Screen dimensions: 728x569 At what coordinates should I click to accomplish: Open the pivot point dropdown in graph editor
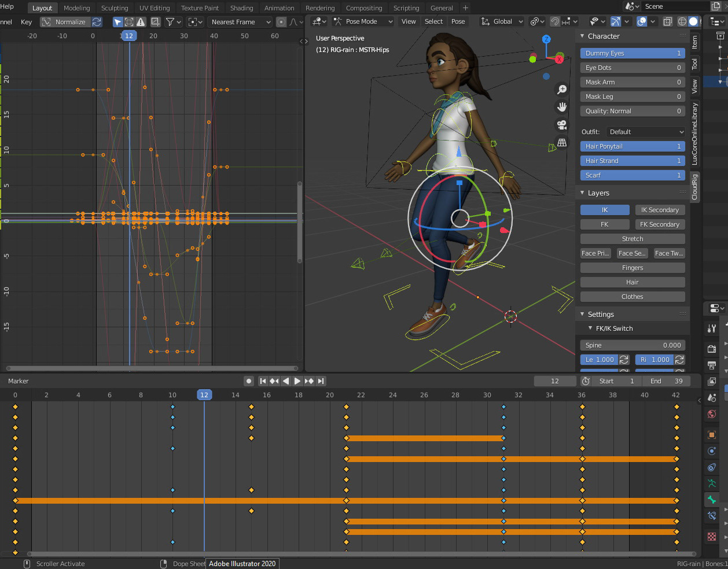[196, 22]
